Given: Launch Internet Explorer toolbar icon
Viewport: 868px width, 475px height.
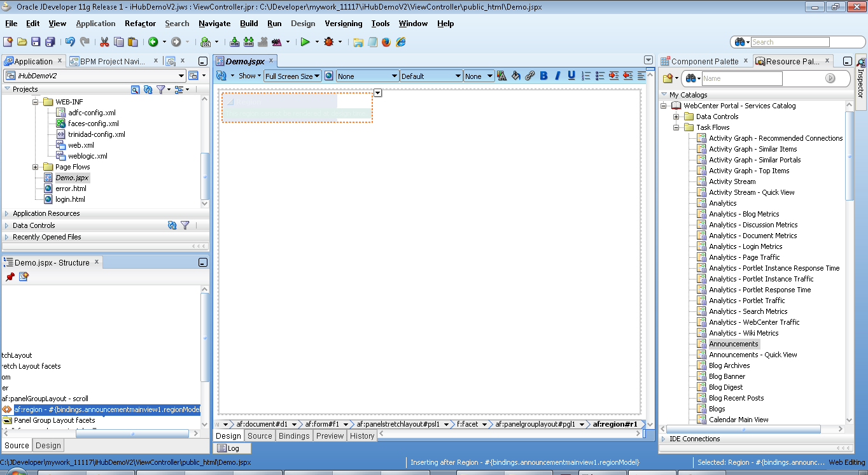Looking at the screenshot, I should [x=401, y=42].
